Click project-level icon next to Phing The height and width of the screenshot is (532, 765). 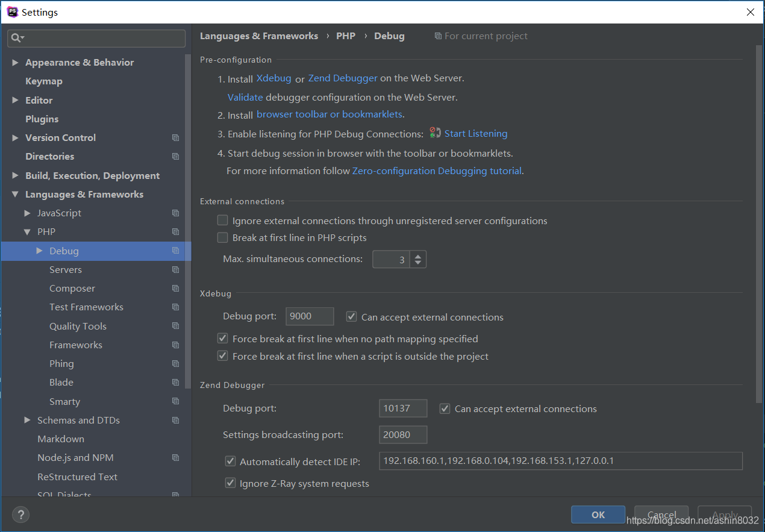coord(175,364)
